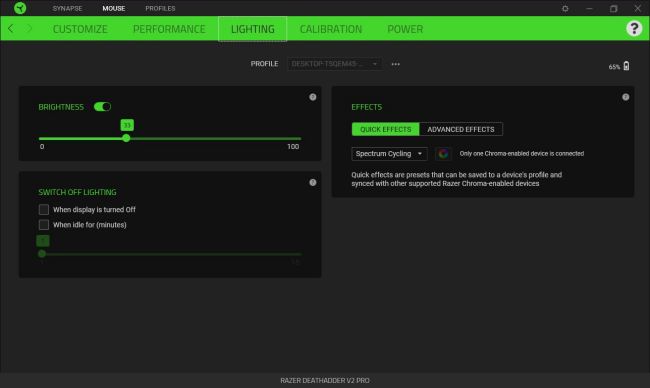Image resolution: width=650 pixels, height=388 pixels.
Task: Toggle the Brightness switch off
Action: pyautogui.click(x=102, y=107)
